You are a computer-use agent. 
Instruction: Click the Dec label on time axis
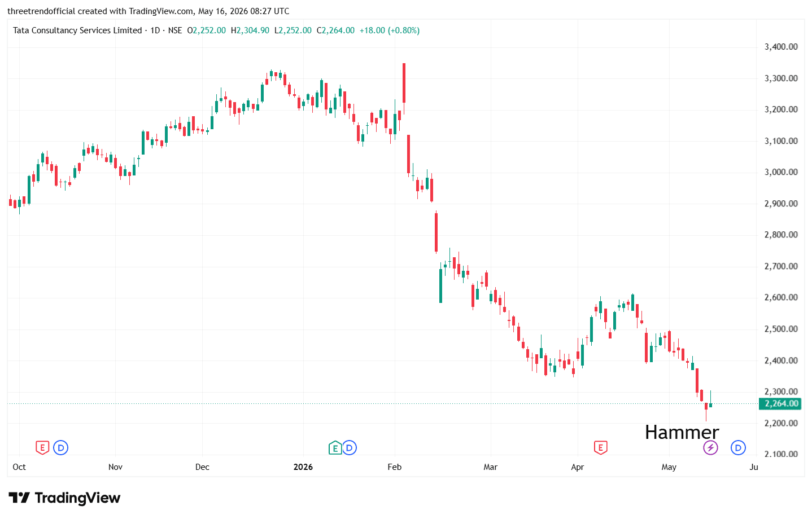pos(202,467)
